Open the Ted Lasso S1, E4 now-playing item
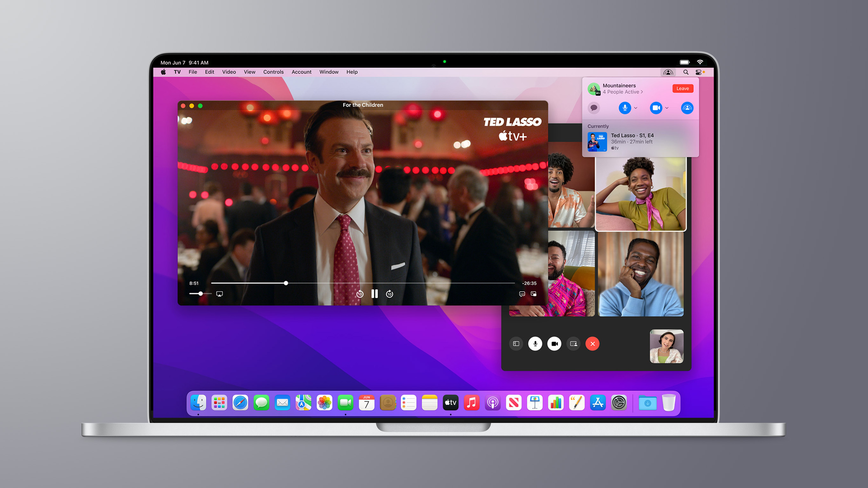Image resolution: width=868 pixels, height=488 pixels. coord(640,141)
